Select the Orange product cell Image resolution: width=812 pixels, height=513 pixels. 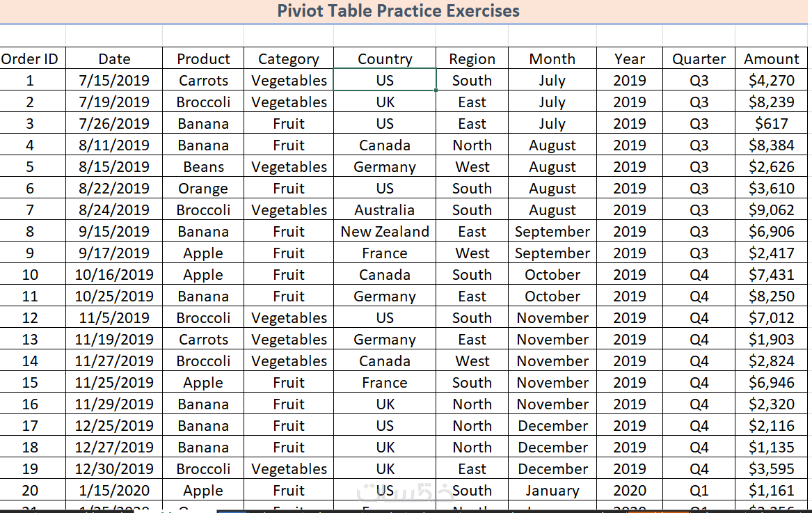tap(203, 189)
